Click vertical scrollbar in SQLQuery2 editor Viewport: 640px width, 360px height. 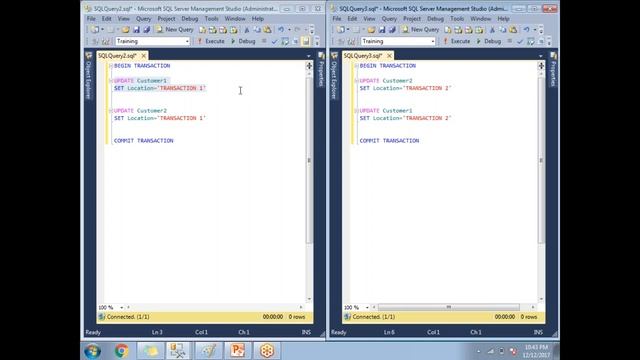[309, 159]
